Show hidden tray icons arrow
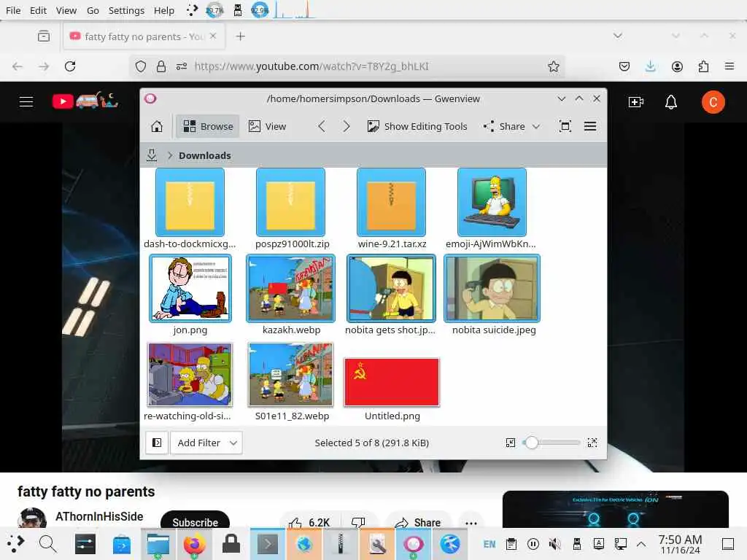Viewport: 747px width, 560px height. (641, 544)
